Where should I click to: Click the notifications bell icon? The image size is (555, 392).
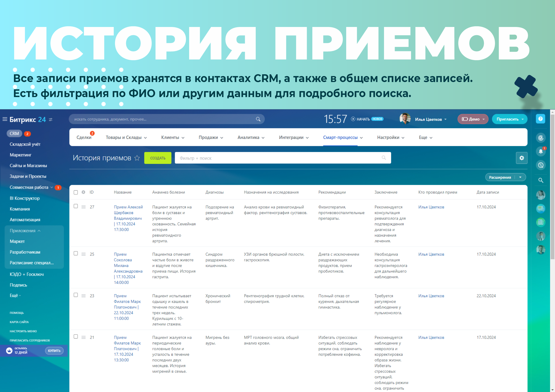click(541, 151)
